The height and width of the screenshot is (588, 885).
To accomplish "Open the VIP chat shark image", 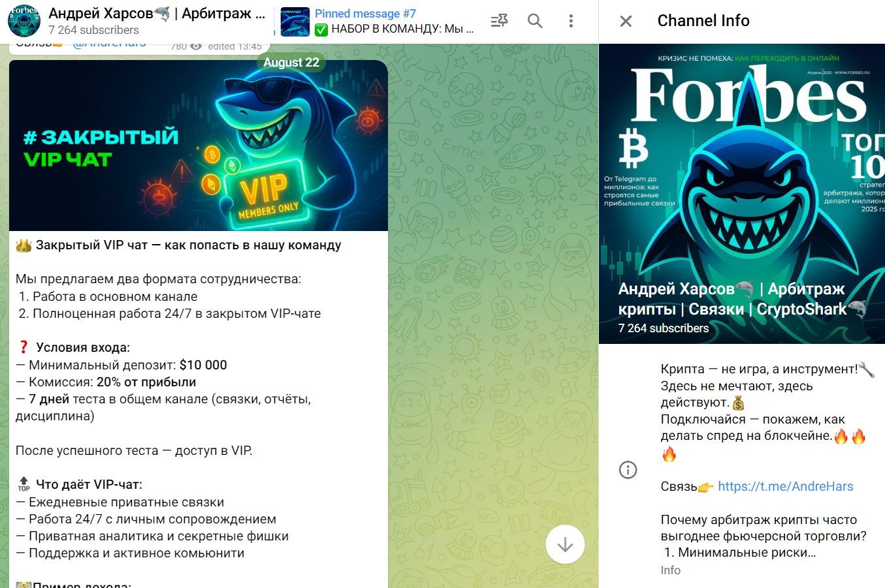I will point(199,146).
